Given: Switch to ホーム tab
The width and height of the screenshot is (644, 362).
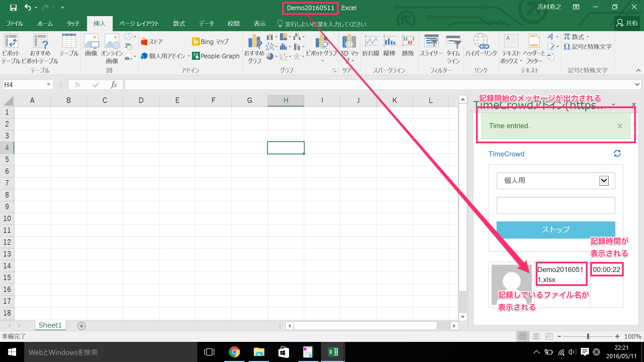Looking at the screenshot, I should 45,24.
